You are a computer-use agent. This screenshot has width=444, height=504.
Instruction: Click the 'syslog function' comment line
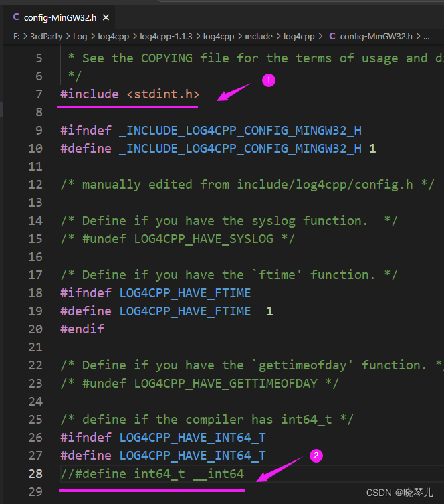229,220
